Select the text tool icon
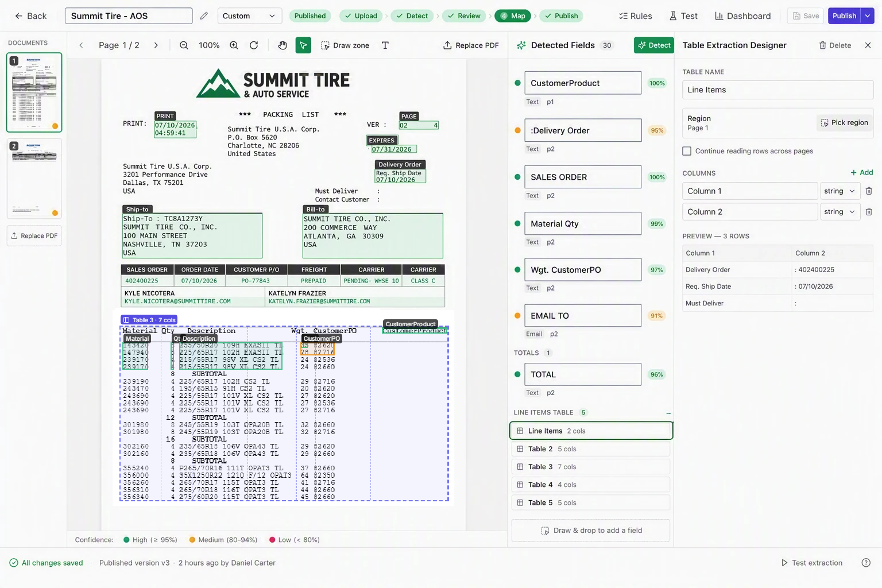The height and width of the screenshot is (588, 882). 385,45
